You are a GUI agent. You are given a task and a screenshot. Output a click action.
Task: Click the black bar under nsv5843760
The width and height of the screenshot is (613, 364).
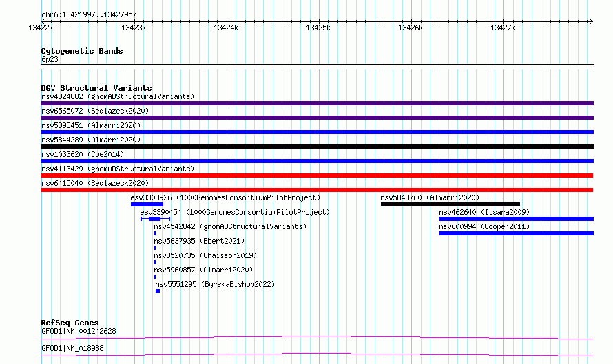point(450,204)
